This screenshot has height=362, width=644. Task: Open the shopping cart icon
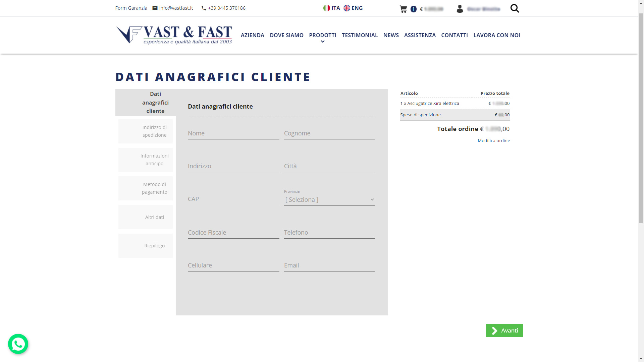(x=403, y=9)
